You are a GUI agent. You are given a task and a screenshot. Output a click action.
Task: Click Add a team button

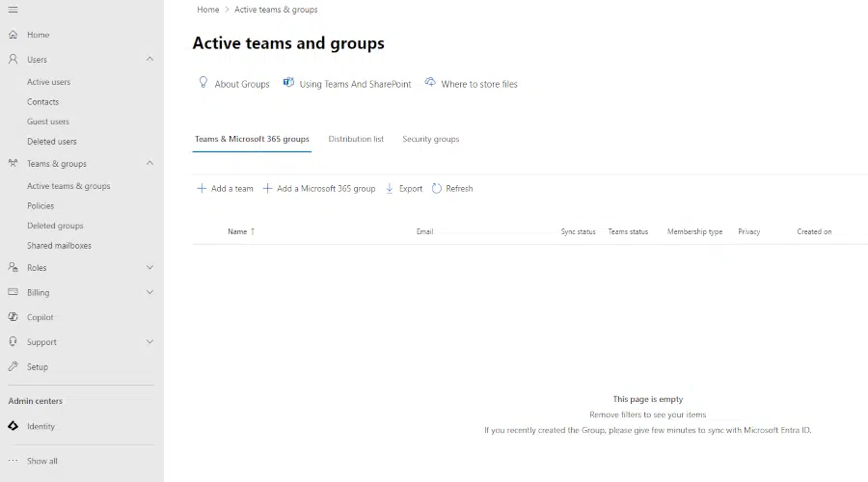click(225, 189)
